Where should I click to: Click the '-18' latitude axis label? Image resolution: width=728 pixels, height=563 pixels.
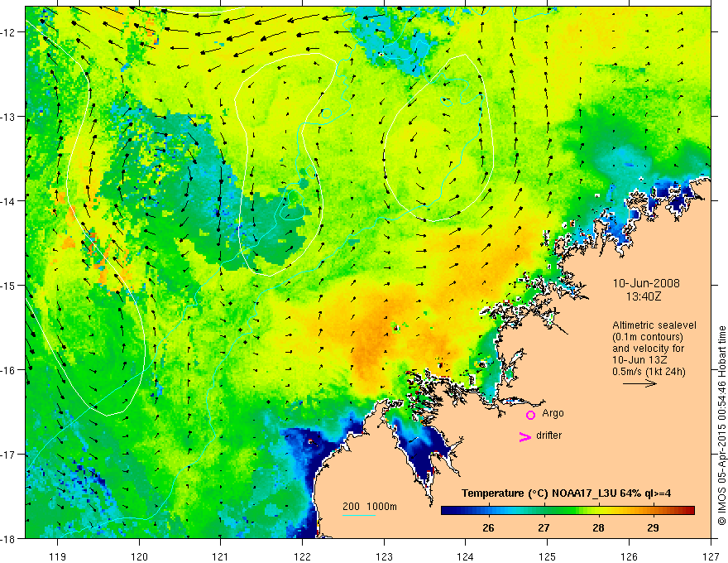9,539
